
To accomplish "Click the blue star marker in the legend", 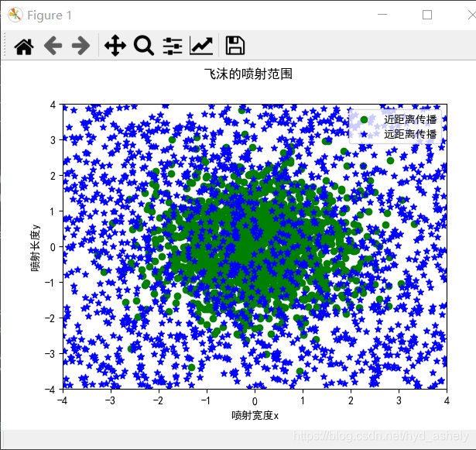I will [364, 134].
